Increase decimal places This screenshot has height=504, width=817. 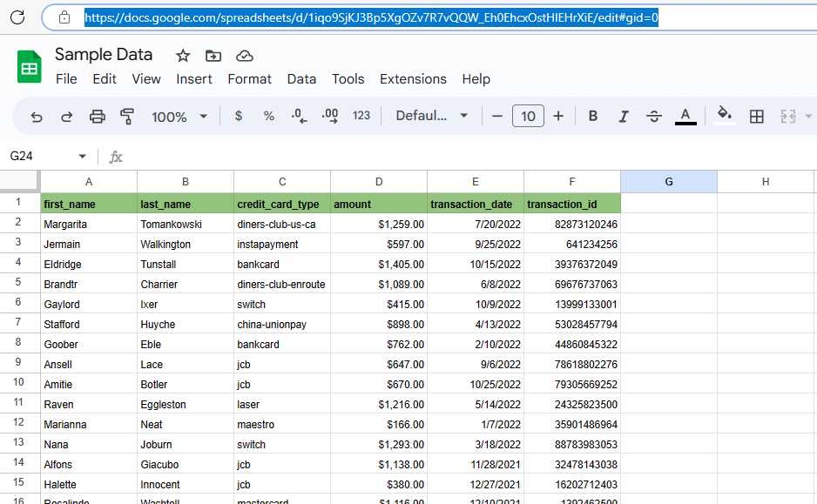[330, 116]
